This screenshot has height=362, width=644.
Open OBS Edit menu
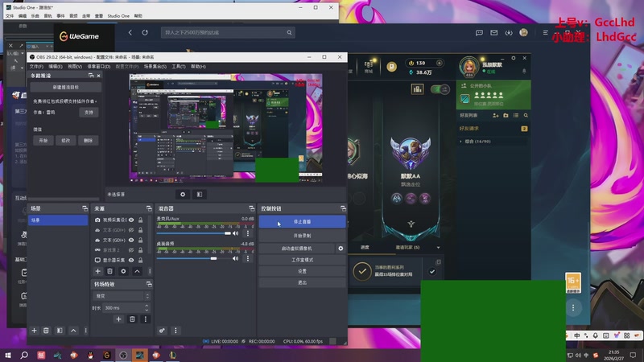coord(56,67)
